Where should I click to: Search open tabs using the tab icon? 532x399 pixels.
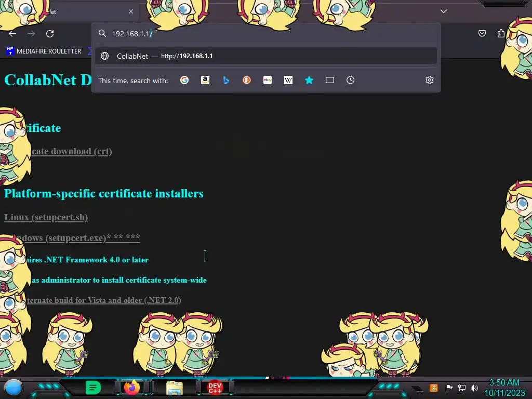coord(330,80)
